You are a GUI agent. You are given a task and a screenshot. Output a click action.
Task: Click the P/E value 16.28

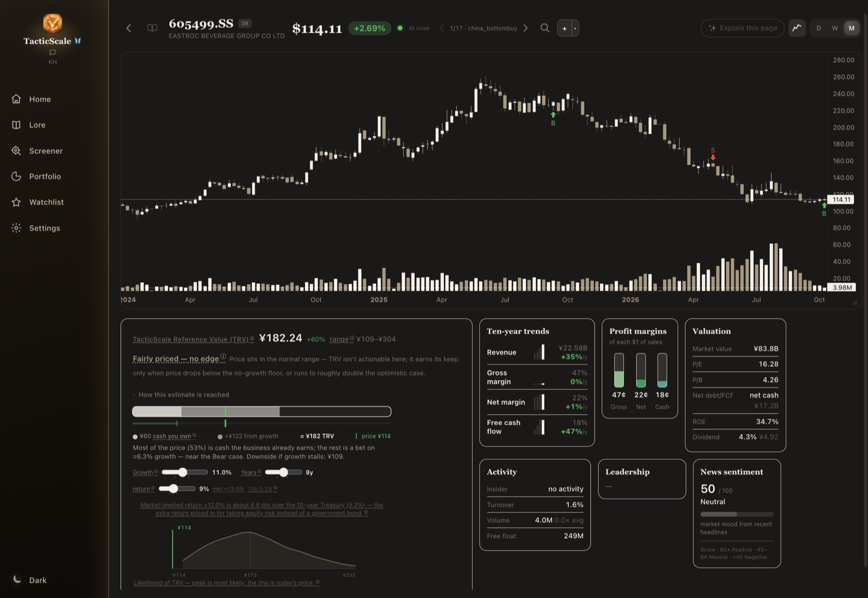pos(768,364)
